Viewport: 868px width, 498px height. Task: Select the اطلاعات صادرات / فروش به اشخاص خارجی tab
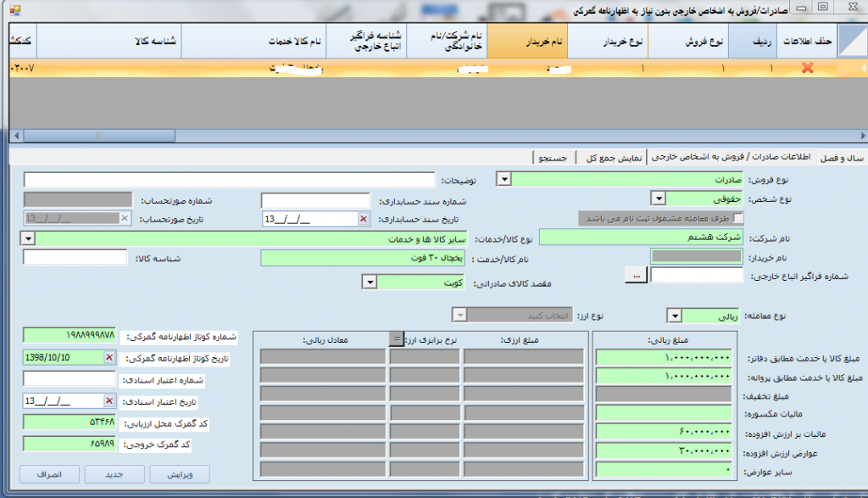coord(731,157)
